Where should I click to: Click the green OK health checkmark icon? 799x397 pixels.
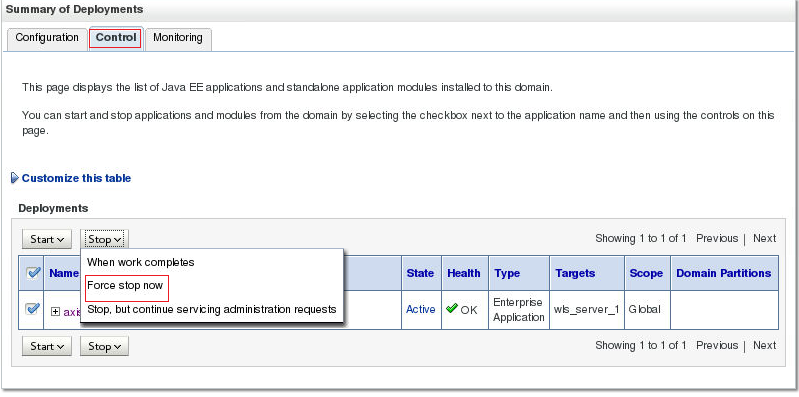[451, 308]
